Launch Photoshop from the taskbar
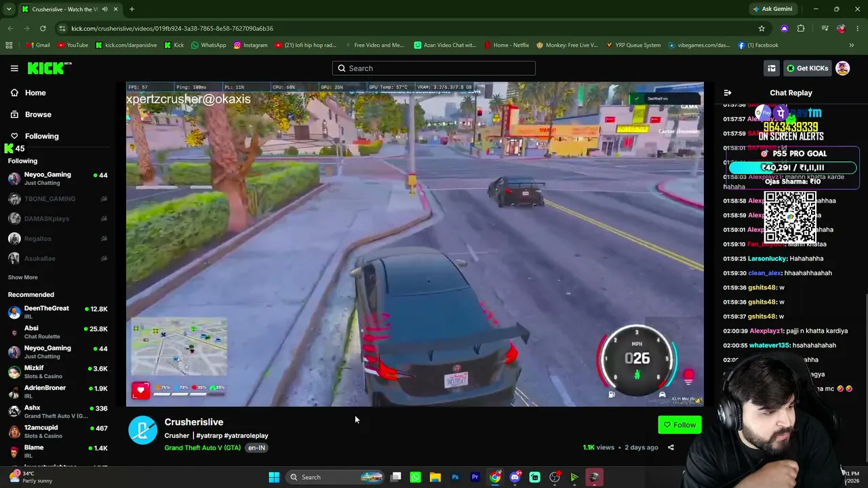Viewport: 868px width, 488px height. [455, 477]
